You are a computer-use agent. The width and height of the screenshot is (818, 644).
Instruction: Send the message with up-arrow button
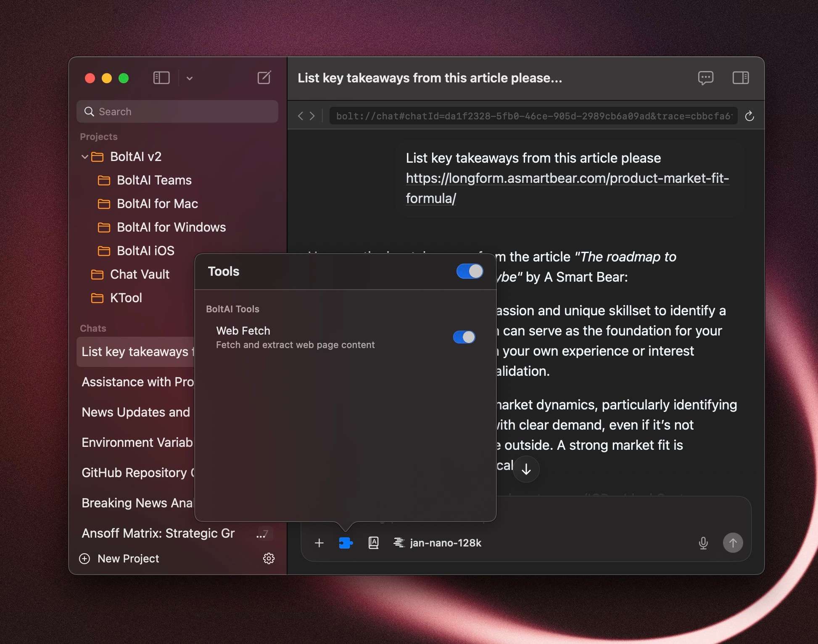point(733,543)
